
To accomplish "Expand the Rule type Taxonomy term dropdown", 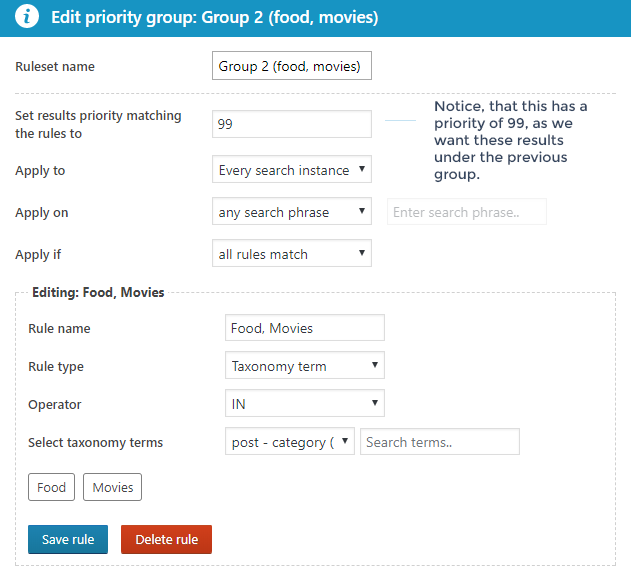I will tap(305, 366).
